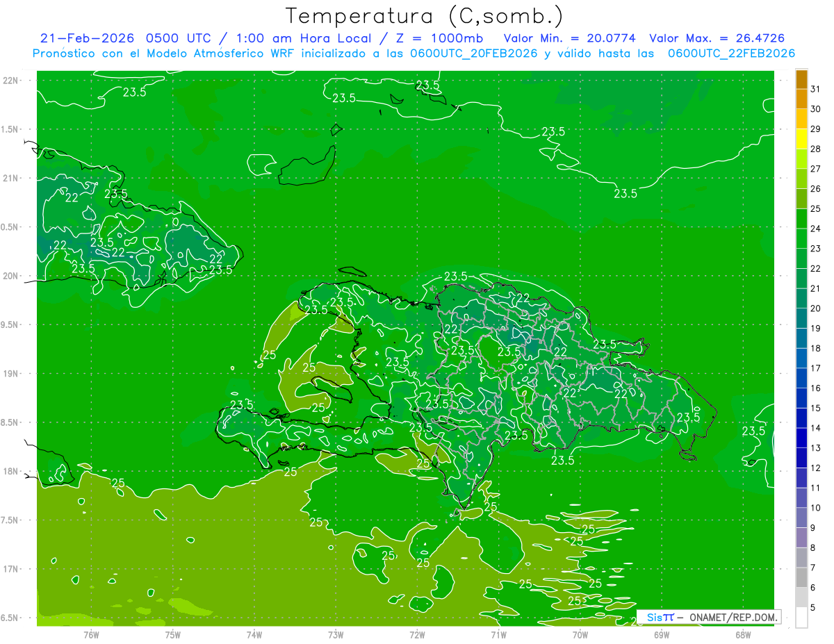
Task: Click "Valor Min. = 20.0774" in the header
Action: point(570,38)
